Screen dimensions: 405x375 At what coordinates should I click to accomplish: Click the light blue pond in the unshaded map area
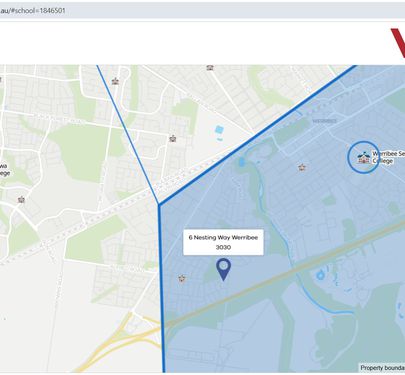(x=219, y=129)
